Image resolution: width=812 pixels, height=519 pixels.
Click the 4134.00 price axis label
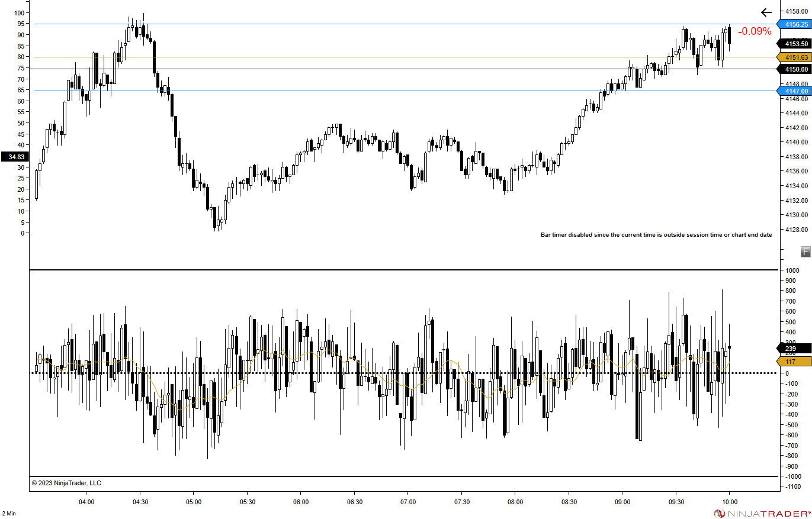tap(796, 186)
